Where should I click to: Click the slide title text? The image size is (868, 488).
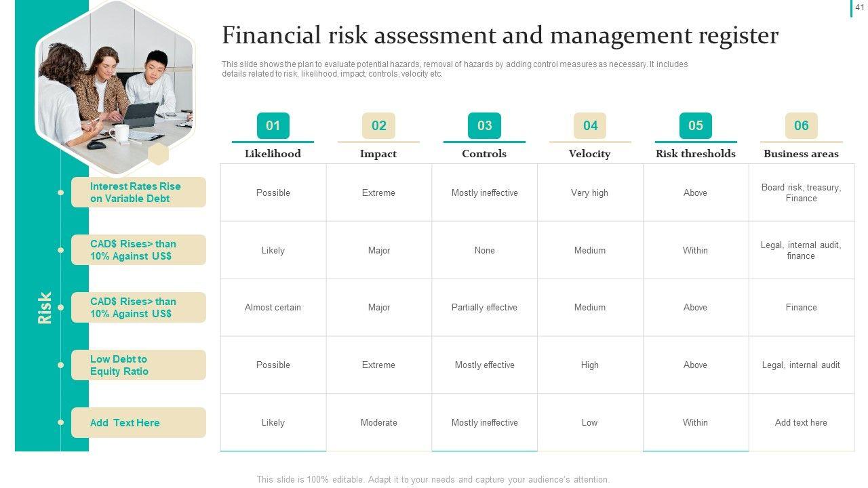500,35
